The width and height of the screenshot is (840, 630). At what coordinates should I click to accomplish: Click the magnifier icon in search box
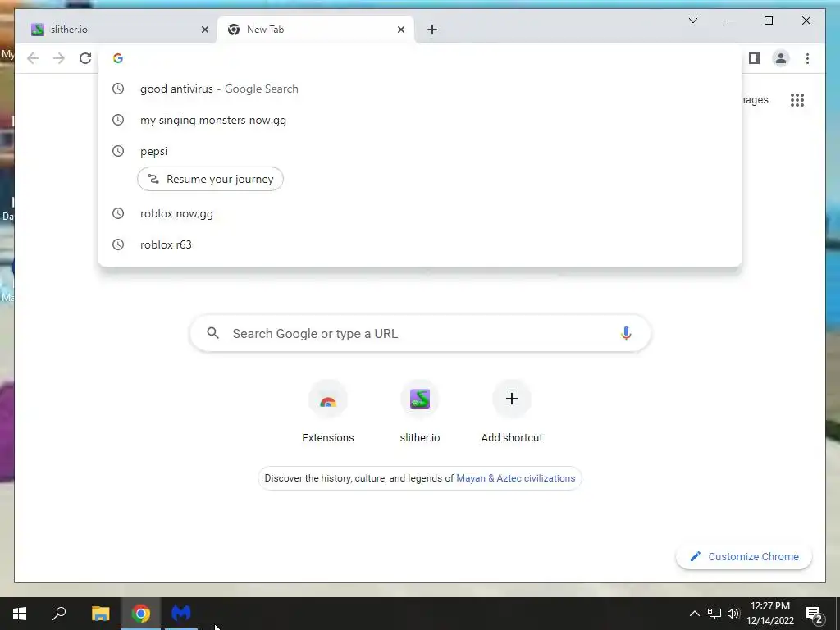coord(212,333)
